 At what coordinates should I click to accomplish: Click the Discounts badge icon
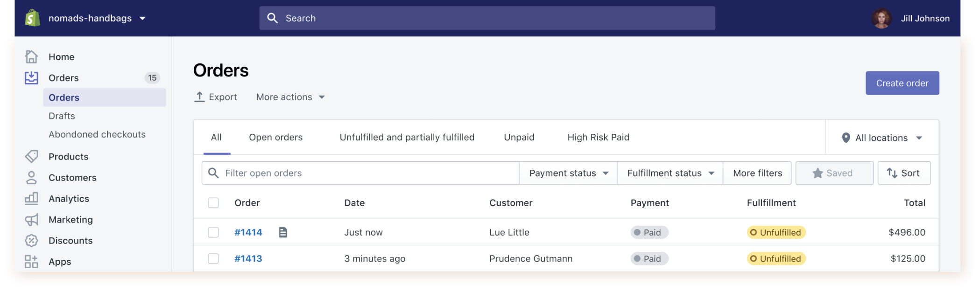(31, 241)
